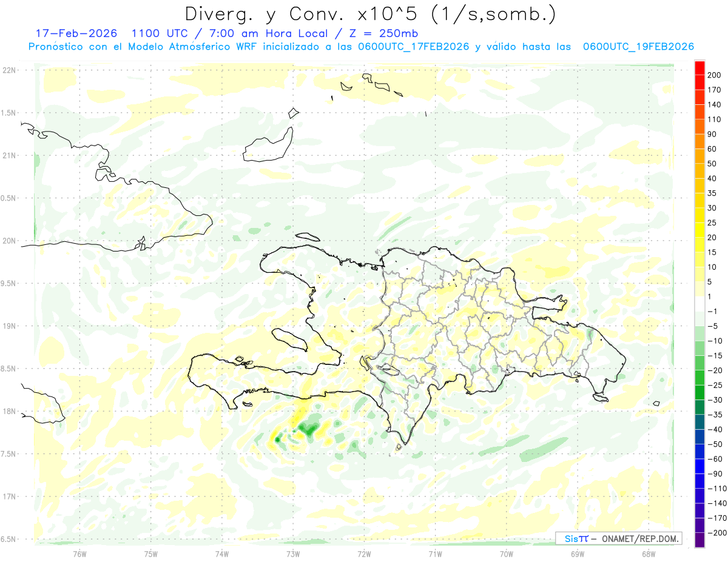Click the "8.5N" latitude label
Screen dimensions: 728x562
[8, 369]
